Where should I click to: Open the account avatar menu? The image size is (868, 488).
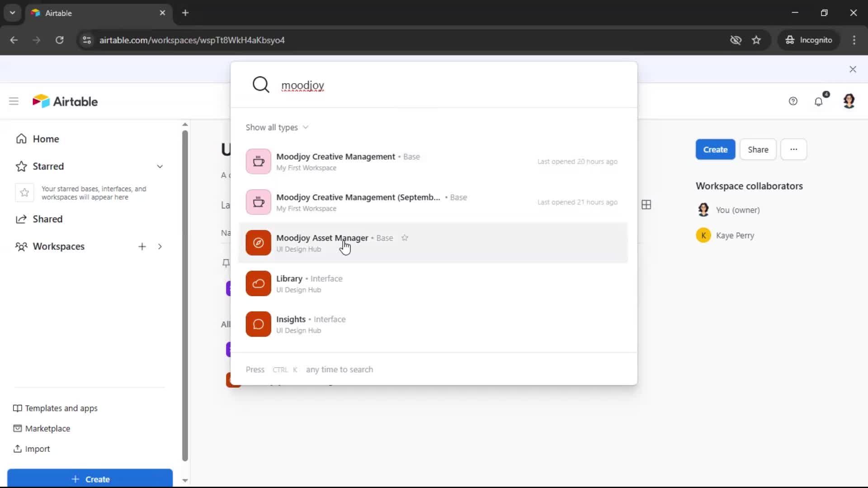(x=849, y=101)
